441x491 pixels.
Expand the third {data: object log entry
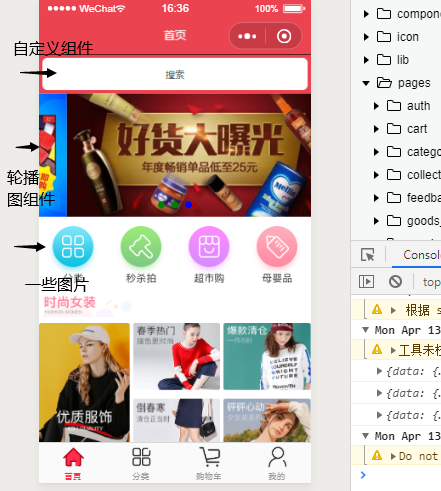coord(379,415)
